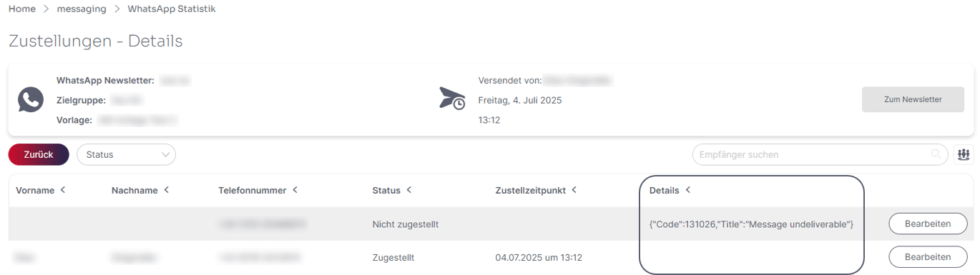980x275 pixels.
Task: Toggle sort on the Details column header
Action: (x=670, y=190)
